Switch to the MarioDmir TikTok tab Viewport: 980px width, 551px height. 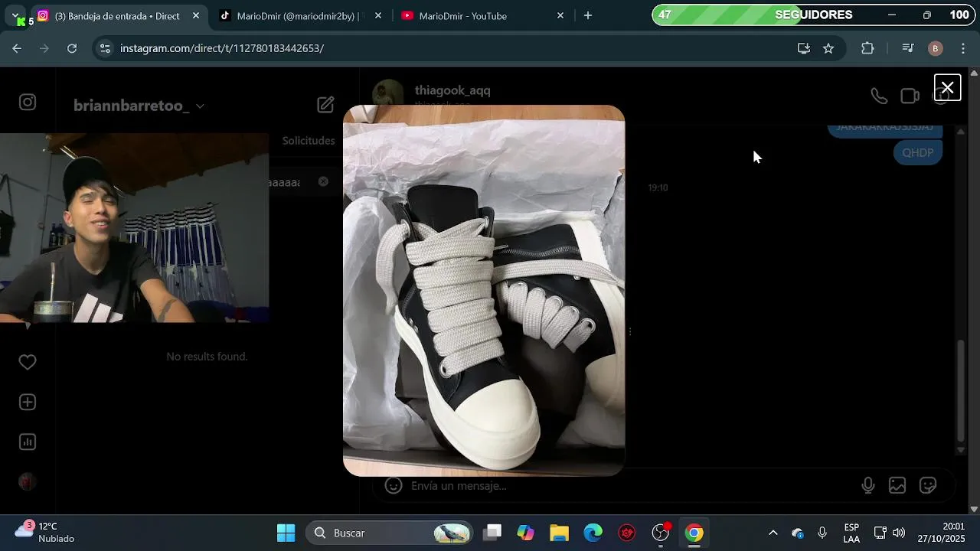pyautogui.click(x=298, y=16)
